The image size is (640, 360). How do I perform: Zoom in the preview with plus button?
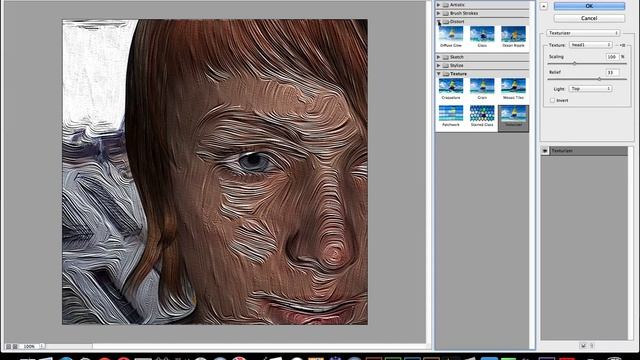pos(15,347)
